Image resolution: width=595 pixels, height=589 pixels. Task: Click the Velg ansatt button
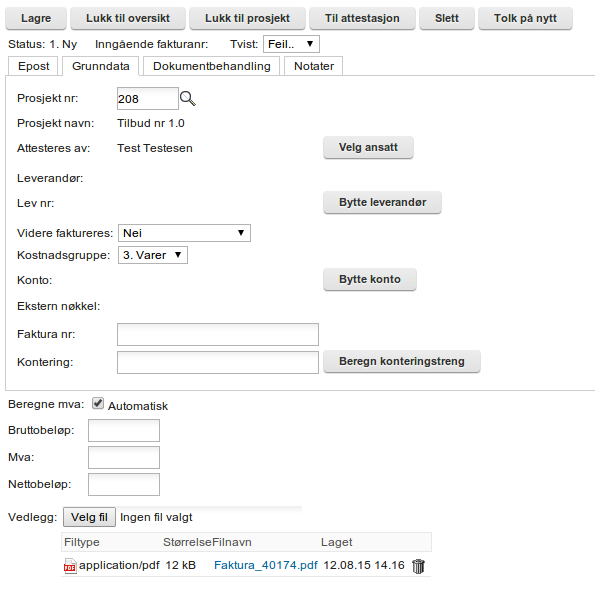point(368,147)
